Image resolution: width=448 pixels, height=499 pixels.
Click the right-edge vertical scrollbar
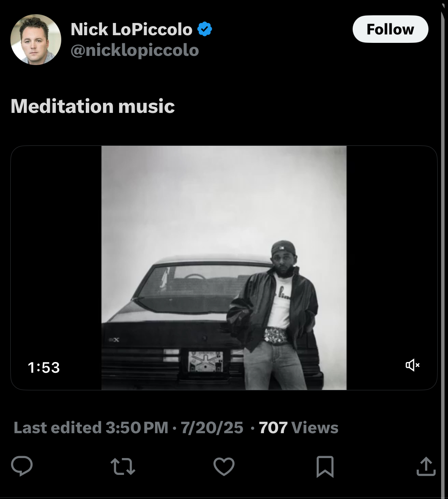[444, 249]
